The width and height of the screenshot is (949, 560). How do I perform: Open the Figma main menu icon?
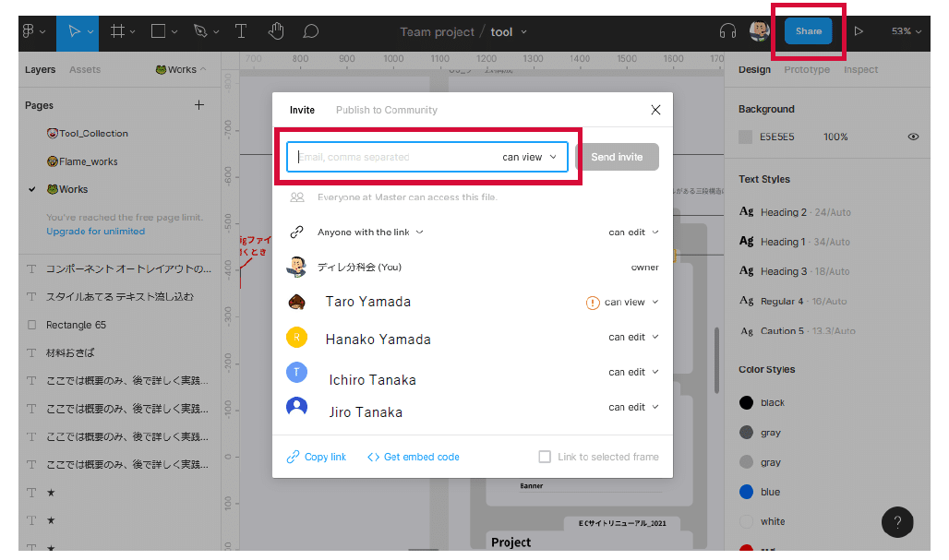[29, 31]
